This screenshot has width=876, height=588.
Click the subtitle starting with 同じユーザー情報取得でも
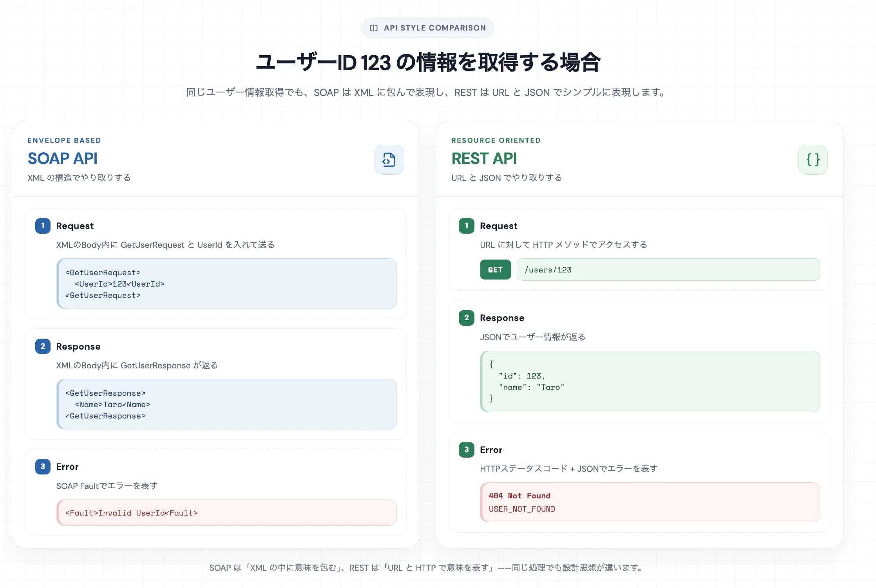(426, 92)
